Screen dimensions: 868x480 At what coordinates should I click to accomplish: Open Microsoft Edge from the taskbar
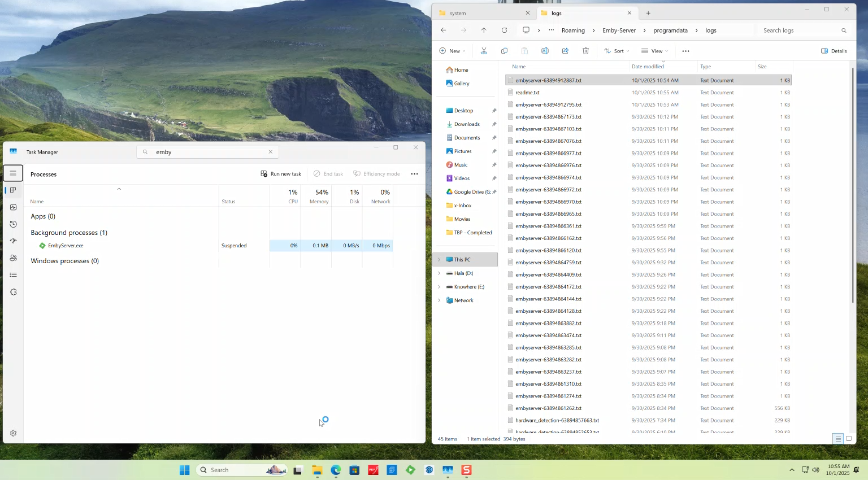coord(336,470)
